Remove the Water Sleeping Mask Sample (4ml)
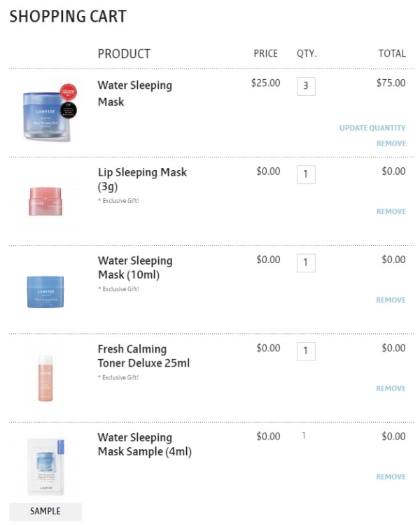This screenshot has height=527, width=420. point(391,477)
